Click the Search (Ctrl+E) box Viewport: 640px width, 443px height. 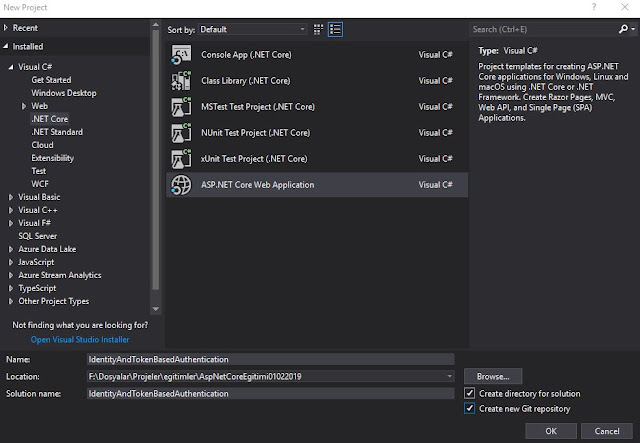pos(544,29)
